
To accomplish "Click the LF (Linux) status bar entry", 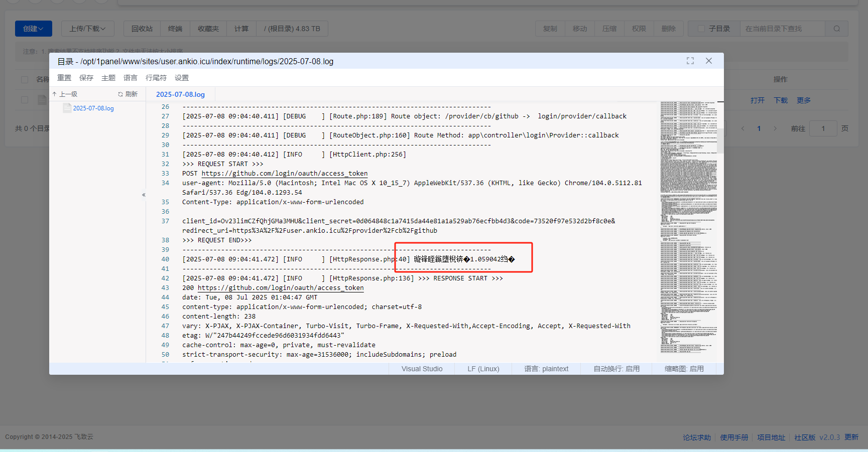I will (483, 369).
